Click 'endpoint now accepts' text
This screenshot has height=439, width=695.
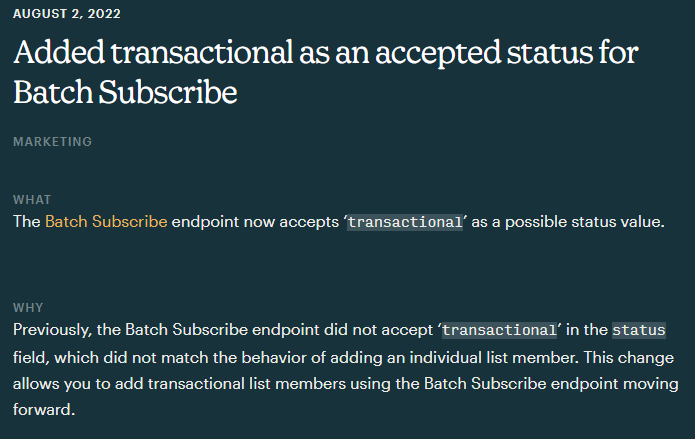coord(255,222)
